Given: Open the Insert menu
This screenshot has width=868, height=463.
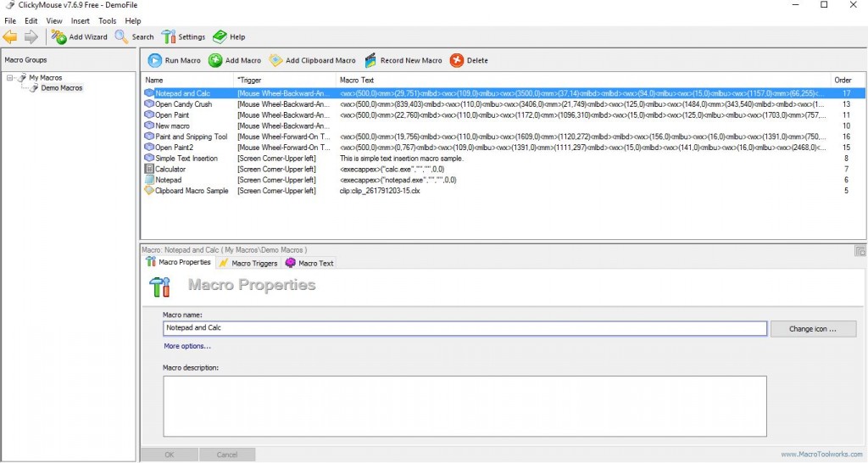Looking at the screenshot, I should coord(81,21).
